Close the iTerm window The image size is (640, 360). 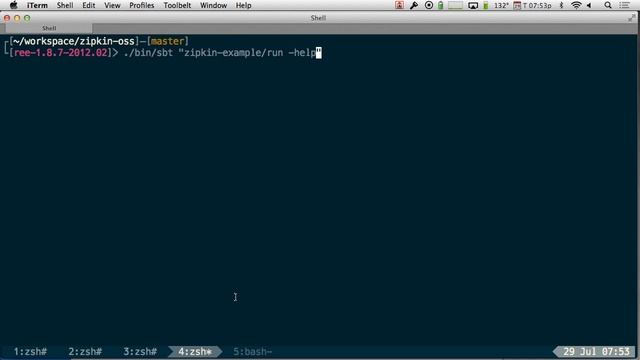(7, 18)
